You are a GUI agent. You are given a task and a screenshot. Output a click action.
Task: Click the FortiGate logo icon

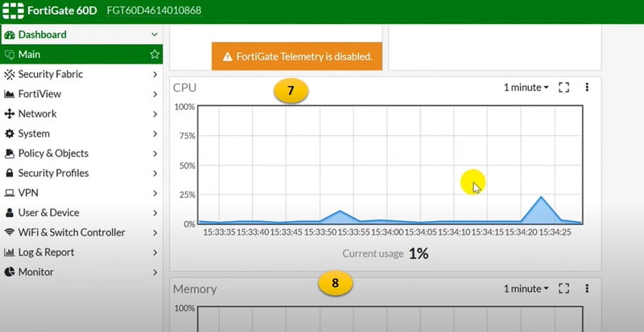(13, 10)
